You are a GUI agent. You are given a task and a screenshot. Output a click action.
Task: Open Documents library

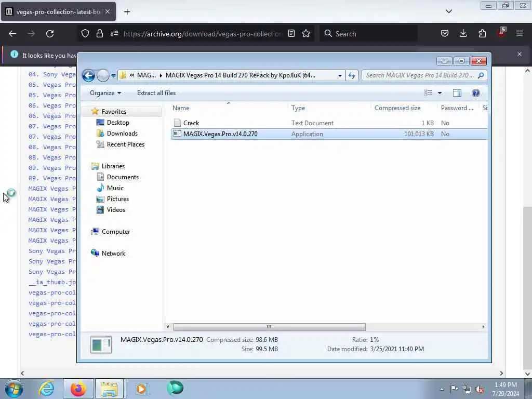(x=123, y=177)
